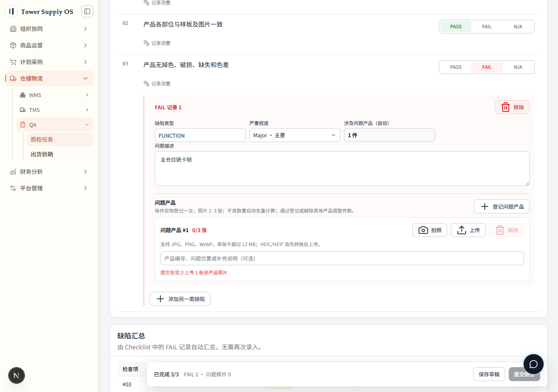Expand the 组织协同 menu chevron
558x392 pixels.
pyautogui.click(x=85, y=29)
